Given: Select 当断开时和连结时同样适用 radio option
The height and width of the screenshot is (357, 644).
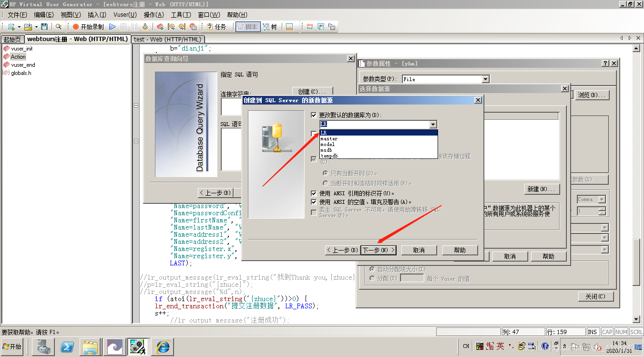Looking at the screenshot, I should click(326, 183).
